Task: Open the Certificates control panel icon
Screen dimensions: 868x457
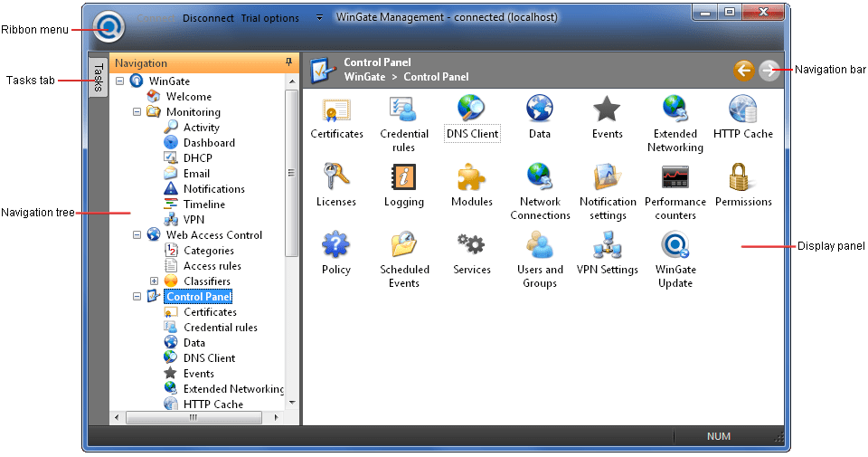Action: point(336,109)
